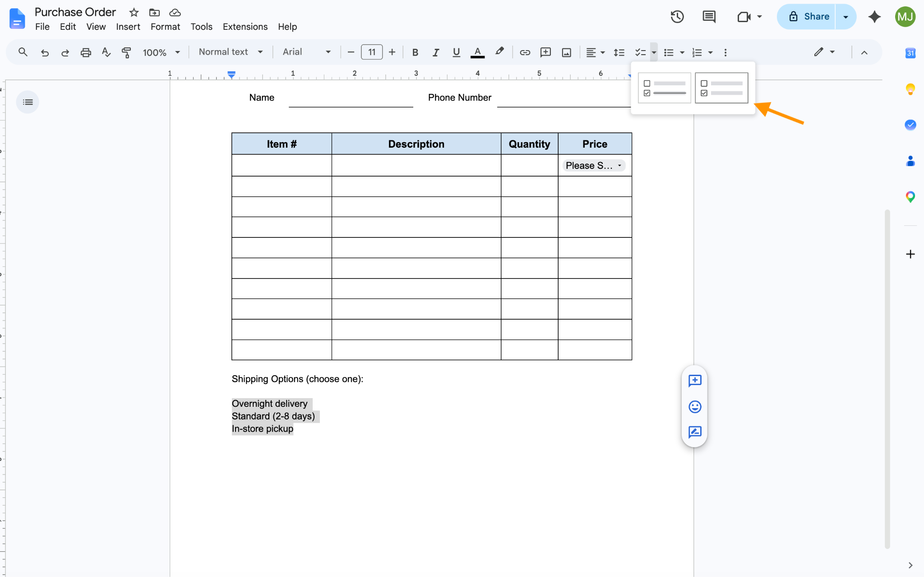Undo the last action
The height and width of the screenshot is (577, 924).
45,52
